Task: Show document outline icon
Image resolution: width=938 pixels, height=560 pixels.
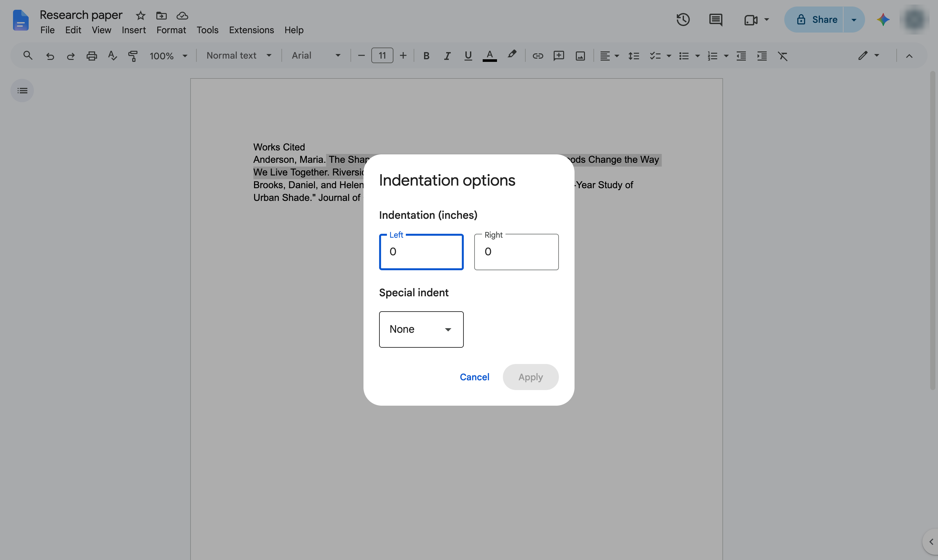Action: click(x=22, y=91)
